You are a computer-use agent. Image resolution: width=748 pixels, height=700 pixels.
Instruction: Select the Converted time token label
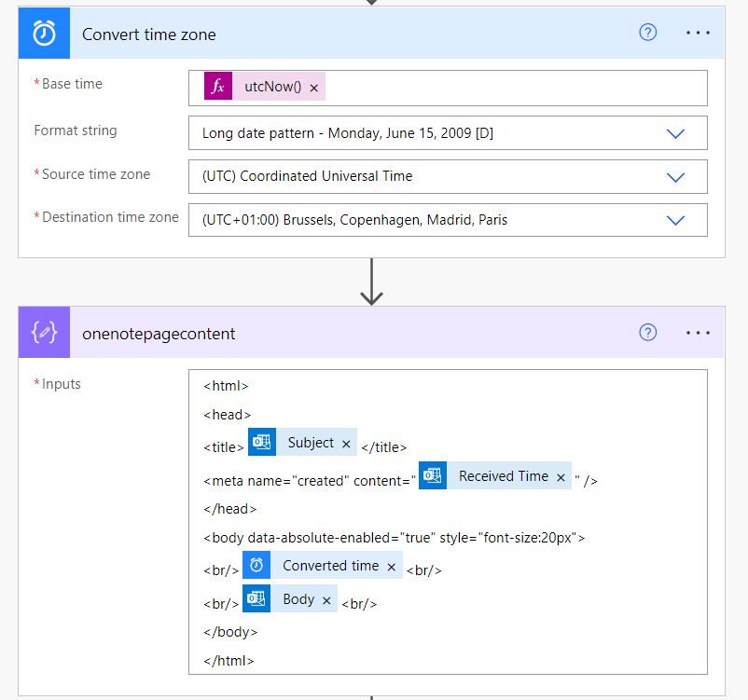point(330,566)
